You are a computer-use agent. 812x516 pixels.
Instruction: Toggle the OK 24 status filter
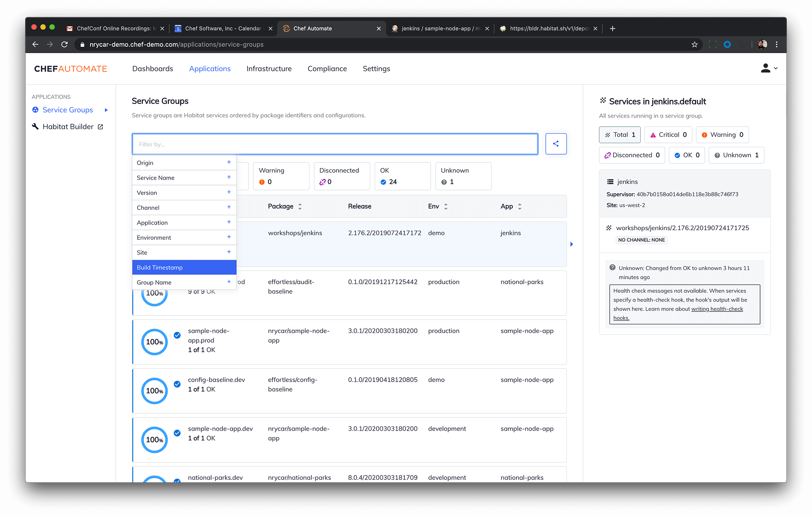pyautogui.click(x=402, y=176)
